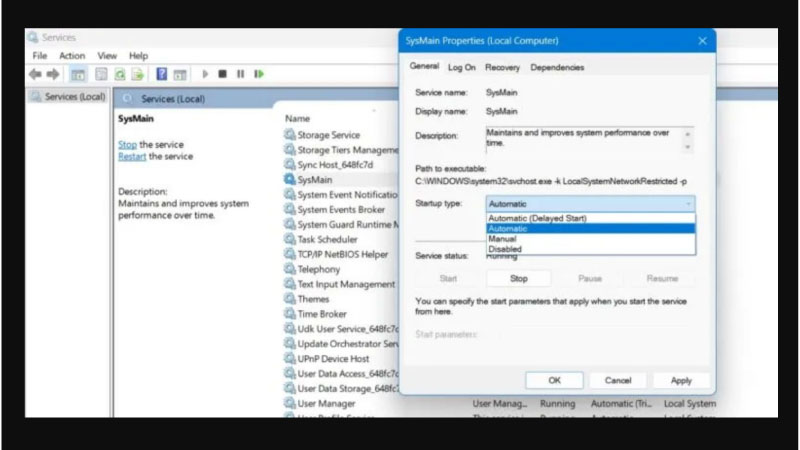
Task: Click the Back arrow in the toolbar
Action: (x=34, y=74)
